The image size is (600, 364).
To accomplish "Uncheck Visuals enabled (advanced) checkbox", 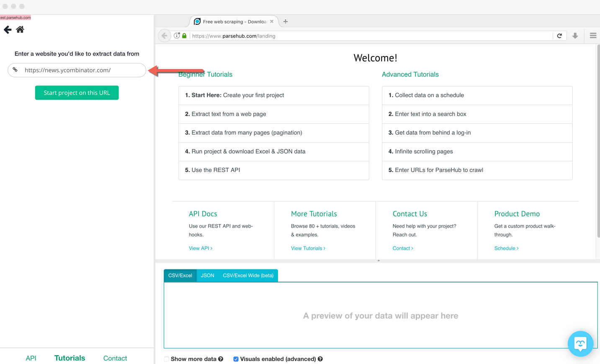I will [236, 359].
